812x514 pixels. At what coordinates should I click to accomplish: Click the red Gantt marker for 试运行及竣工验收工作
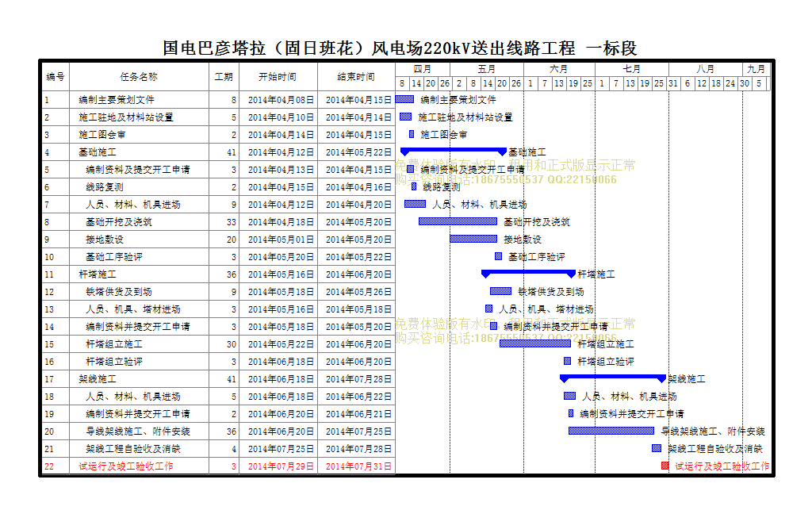tap(665, 466)
